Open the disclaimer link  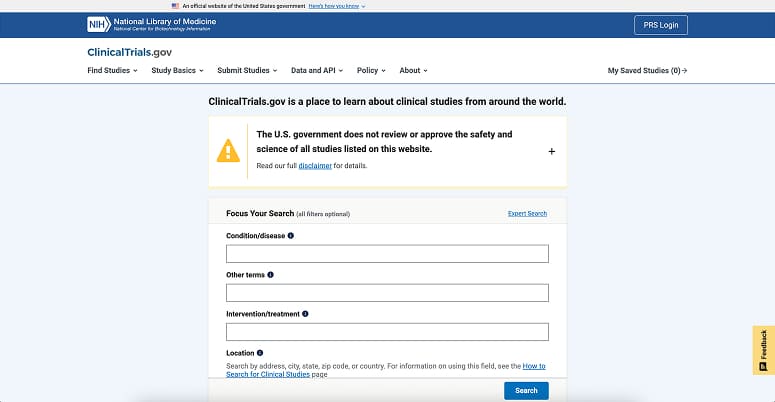tap(315, 166)
